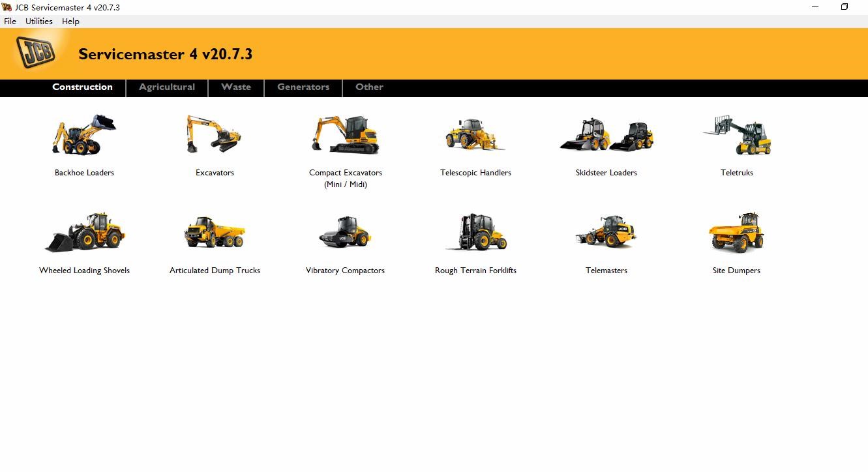
Task: Open the Telemasters category
Action: tap(606, 231)
